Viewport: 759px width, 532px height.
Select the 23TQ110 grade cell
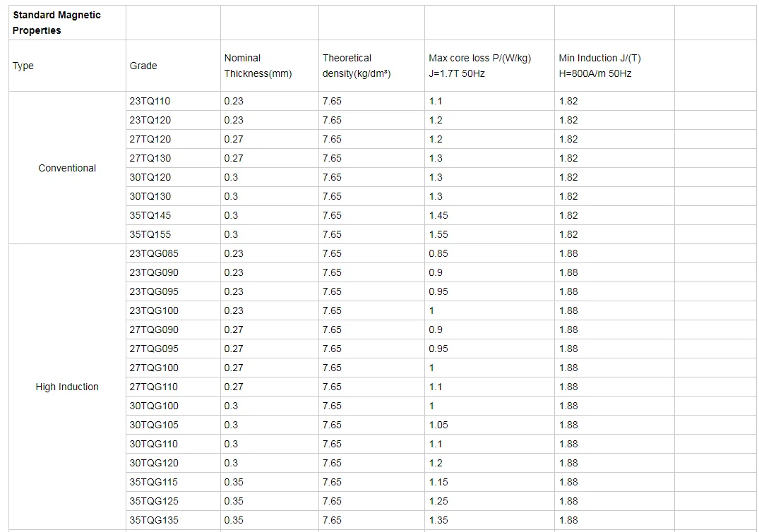[x=150, y=101]
